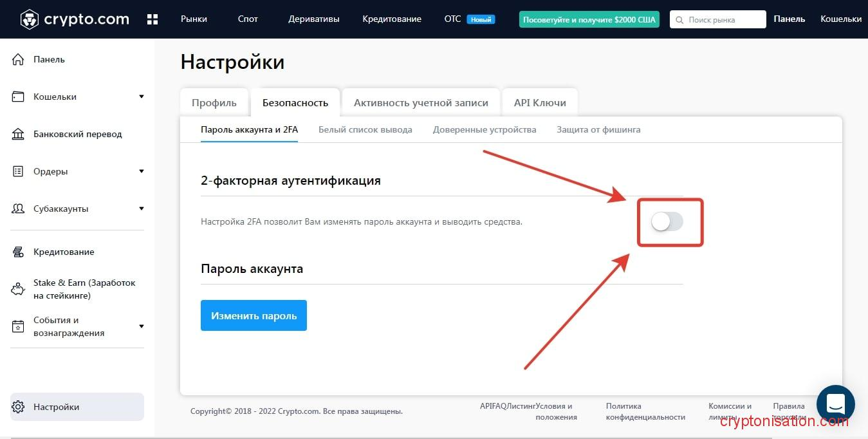Image resolution: width=868 pixels, height=439 pixels.
Task: Select the Белый список вывода subtab
Action: tap(365, 129)
